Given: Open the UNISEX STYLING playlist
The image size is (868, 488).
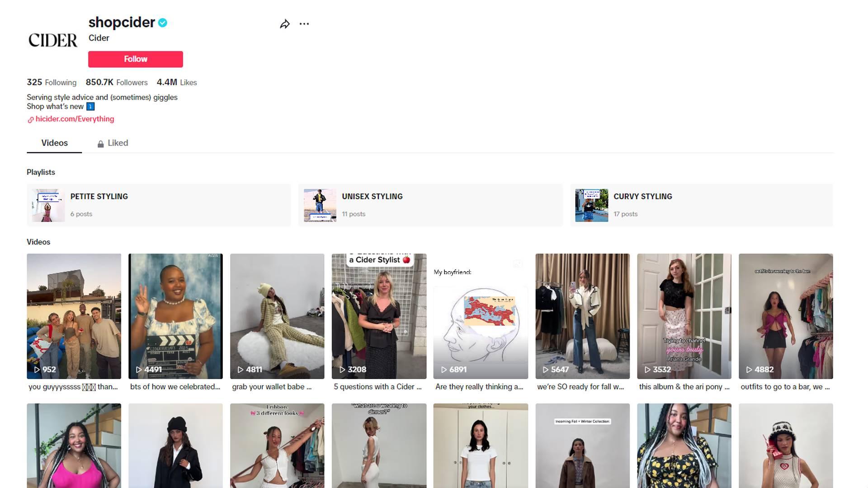Looking at the screenshot, I should 430,205.
